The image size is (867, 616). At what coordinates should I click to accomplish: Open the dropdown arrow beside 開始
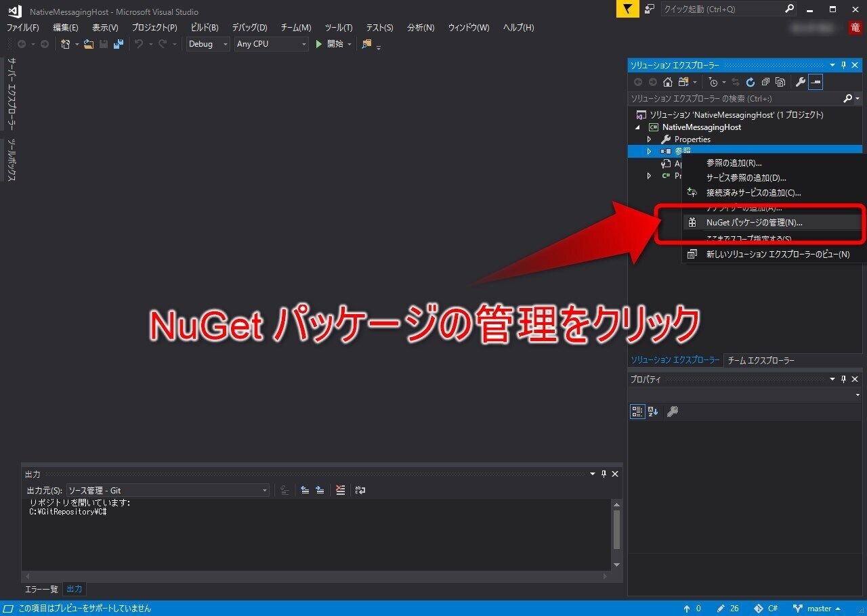350,44
